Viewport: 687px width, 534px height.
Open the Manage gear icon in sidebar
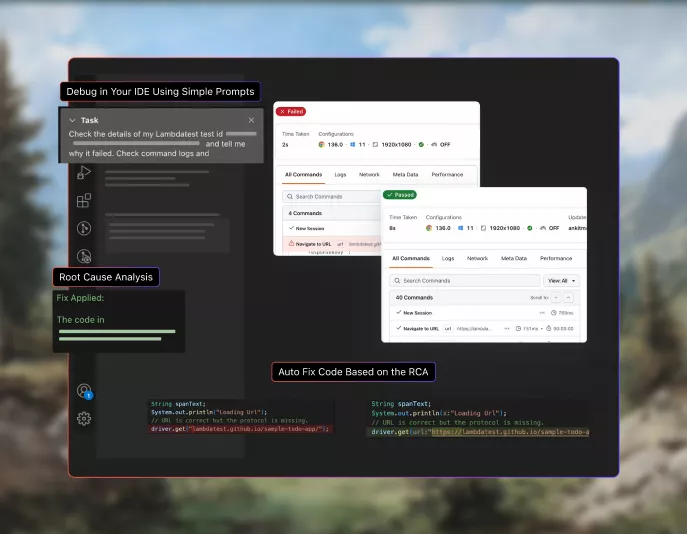coord(84,419)
